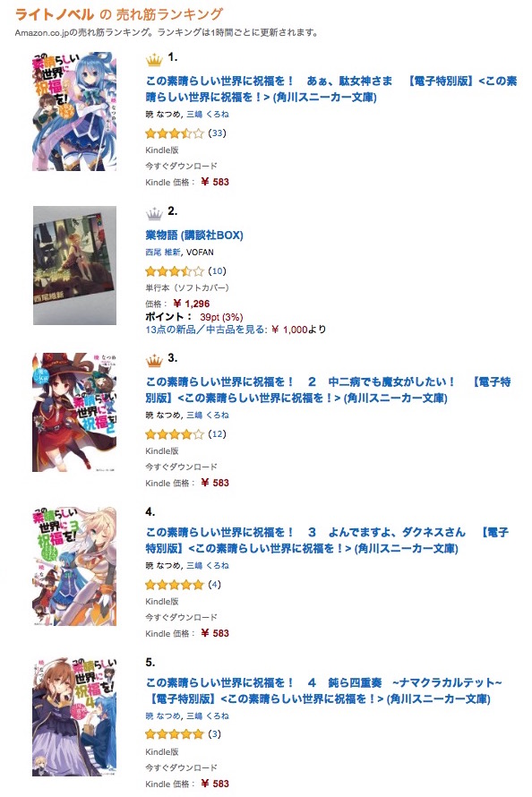
Task: Open the rank 5 volume 4 cover image
Action: coord(74,716)
